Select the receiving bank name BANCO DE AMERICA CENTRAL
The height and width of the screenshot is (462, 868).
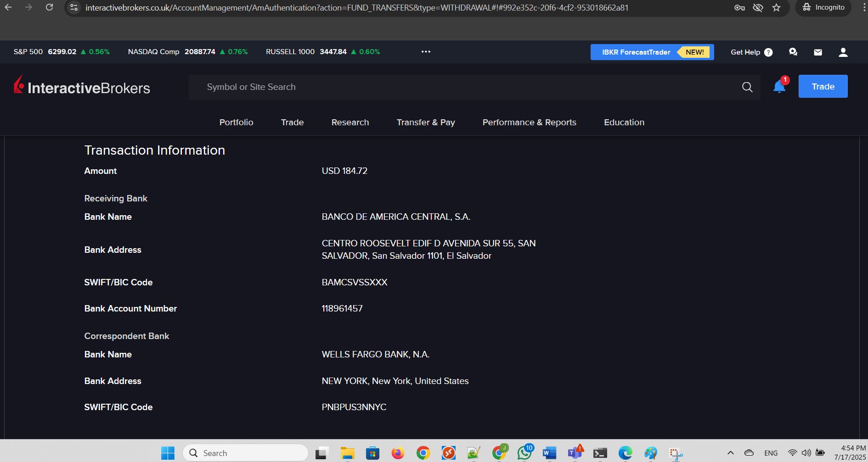pos(396,217)
